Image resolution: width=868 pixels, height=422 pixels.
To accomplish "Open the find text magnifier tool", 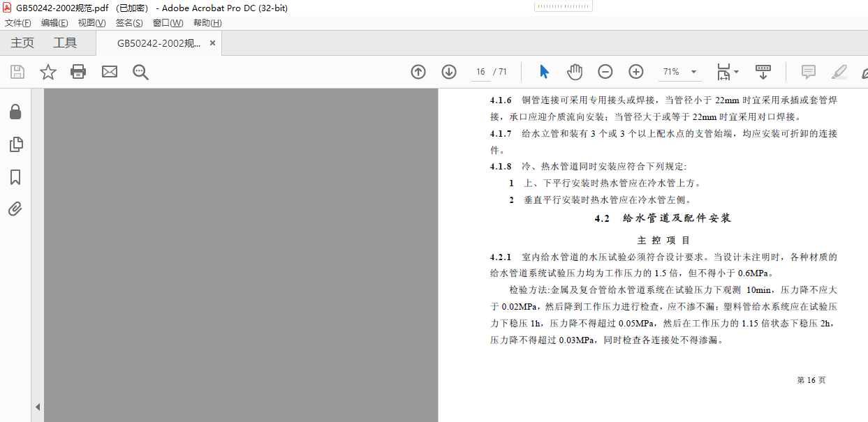I will click(x=140, y=72).
